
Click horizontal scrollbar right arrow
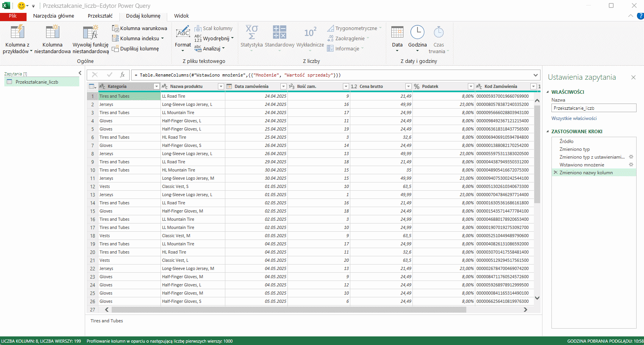[x=525, y=309]
